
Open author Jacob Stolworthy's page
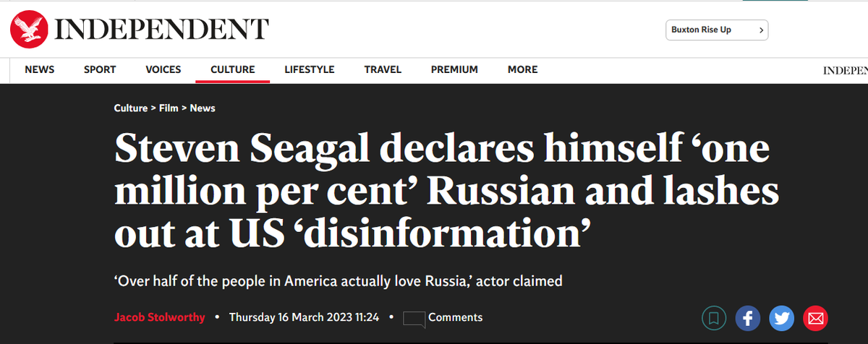[x=160, y=317]
